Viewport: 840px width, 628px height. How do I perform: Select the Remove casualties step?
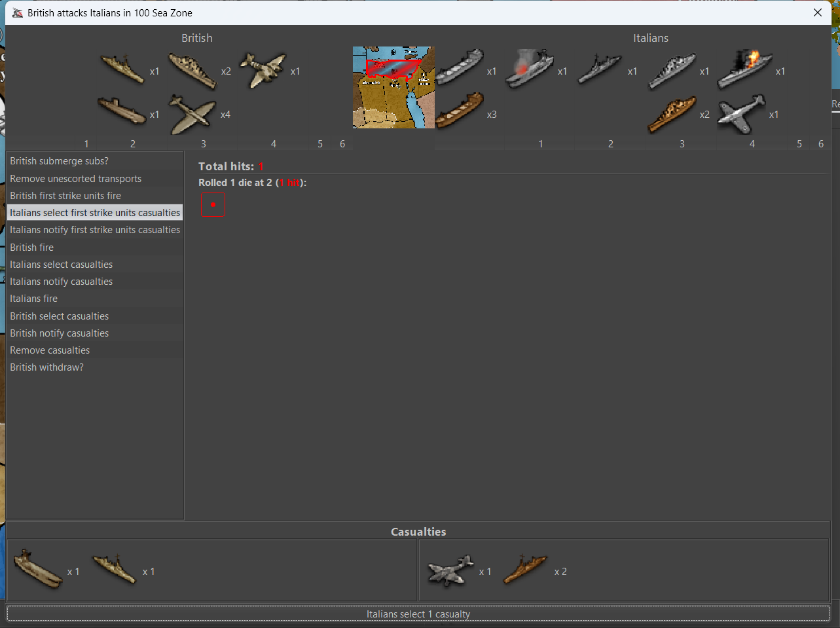point(95,350)
